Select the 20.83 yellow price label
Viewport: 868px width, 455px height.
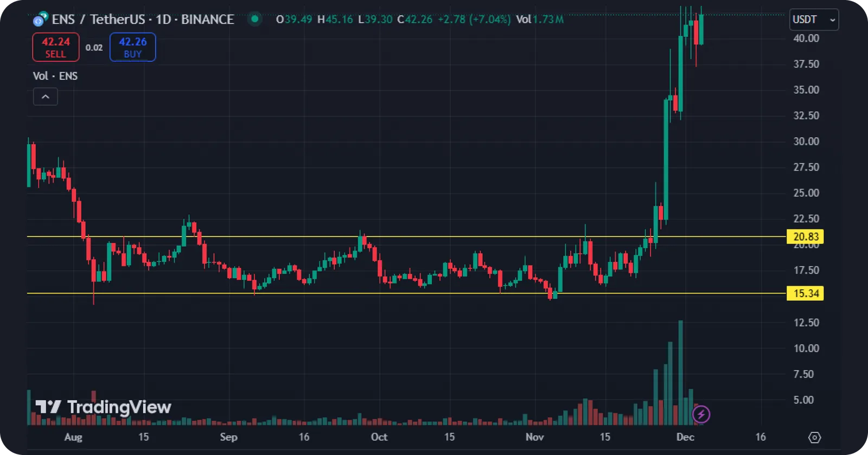(x=806, y=236)
